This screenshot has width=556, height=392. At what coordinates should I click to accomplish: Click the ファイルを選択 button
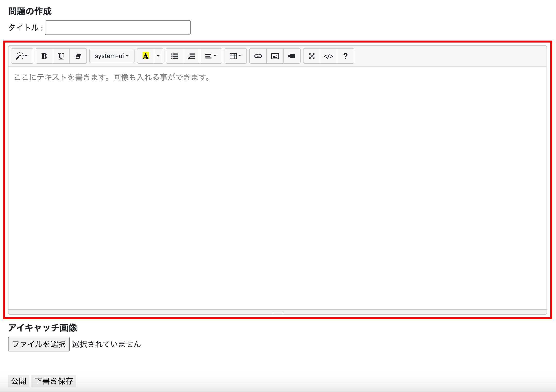[39, 344]
